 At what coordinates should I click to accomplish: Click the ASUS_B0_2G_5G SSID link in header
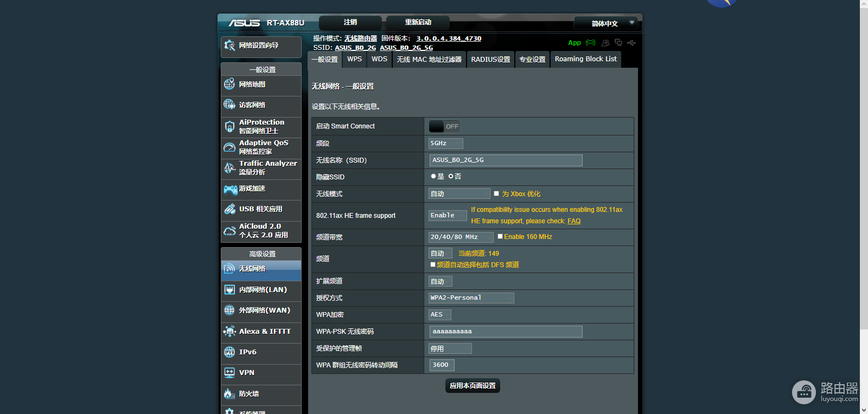[x=406, y=48]
